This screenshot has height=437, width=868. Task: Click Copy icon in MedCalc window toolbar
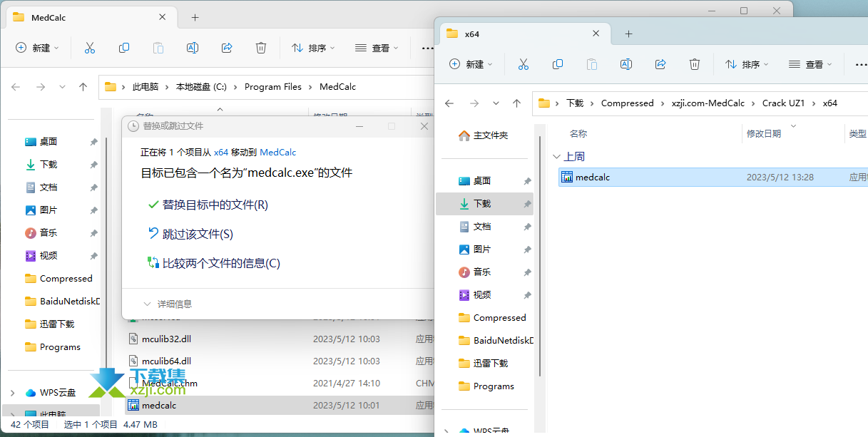tap(124, 48)
